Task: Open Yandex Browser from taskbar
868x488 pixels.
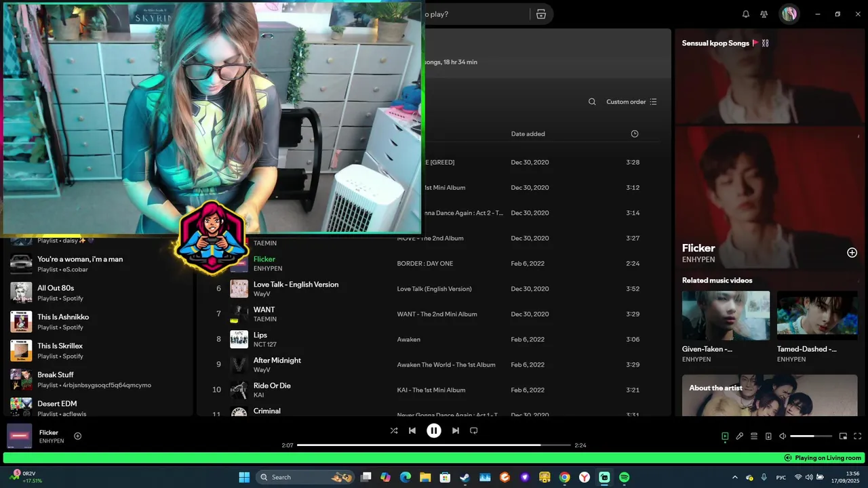Action: point(585,477)
